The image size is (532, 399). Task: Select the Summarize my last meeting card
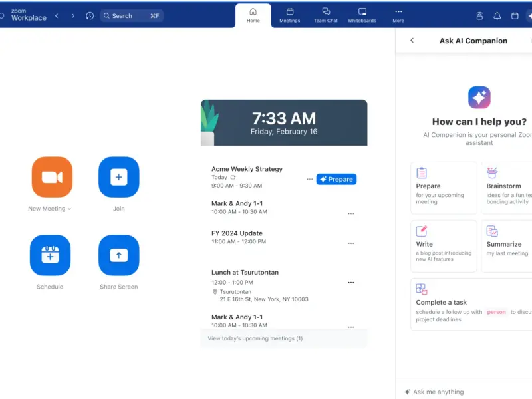[507, 246]
